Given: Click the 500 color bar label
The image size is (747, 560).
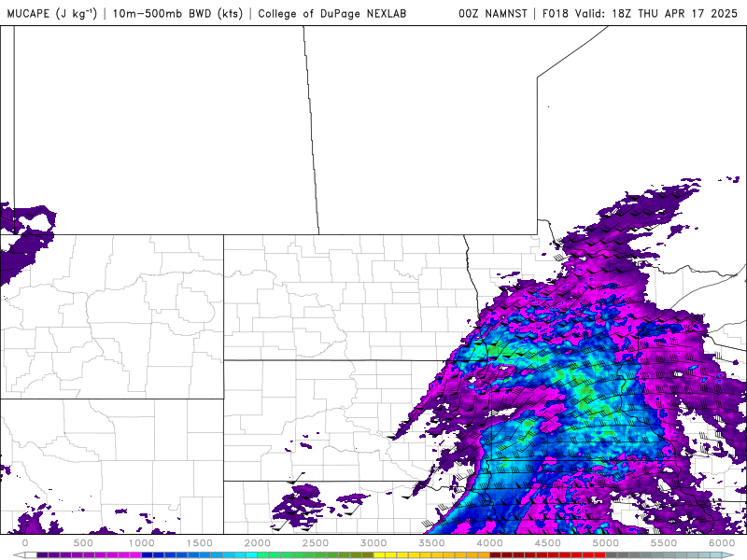Looking at the screenshot, I should click(83, 543).
